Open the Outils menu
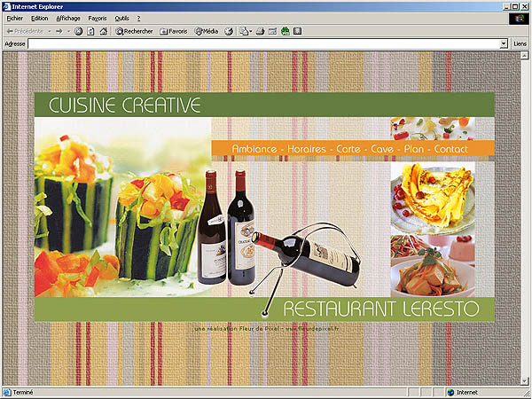Viewport: 532px width, 399px height. 121,19
